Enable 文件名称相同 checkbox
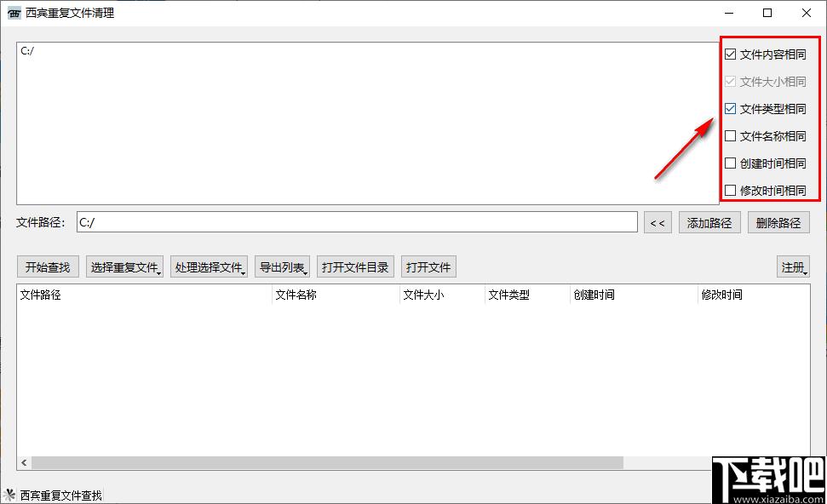This screenshot has width=827, height=504. [x=731, y=136]
